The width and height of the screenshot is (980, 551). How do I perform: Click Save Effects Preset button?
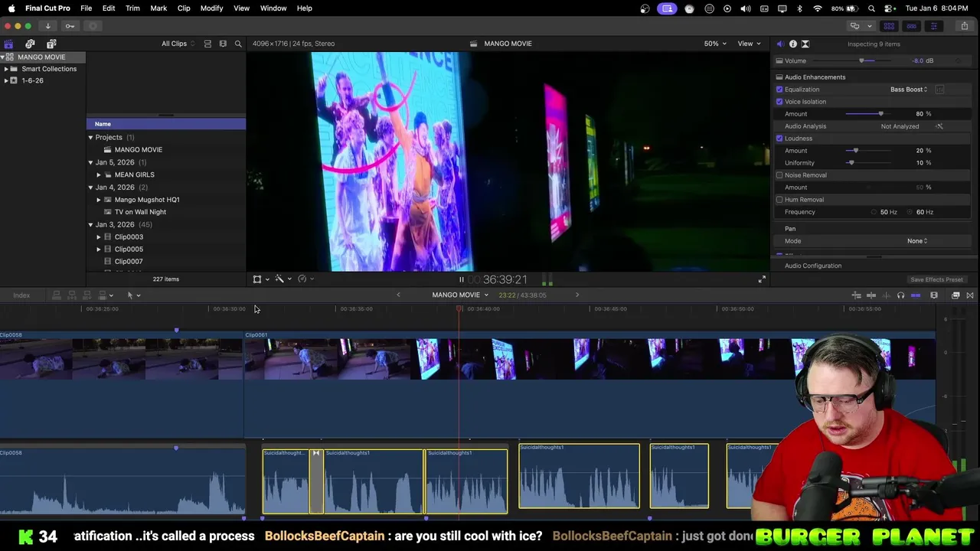[936, 279]
